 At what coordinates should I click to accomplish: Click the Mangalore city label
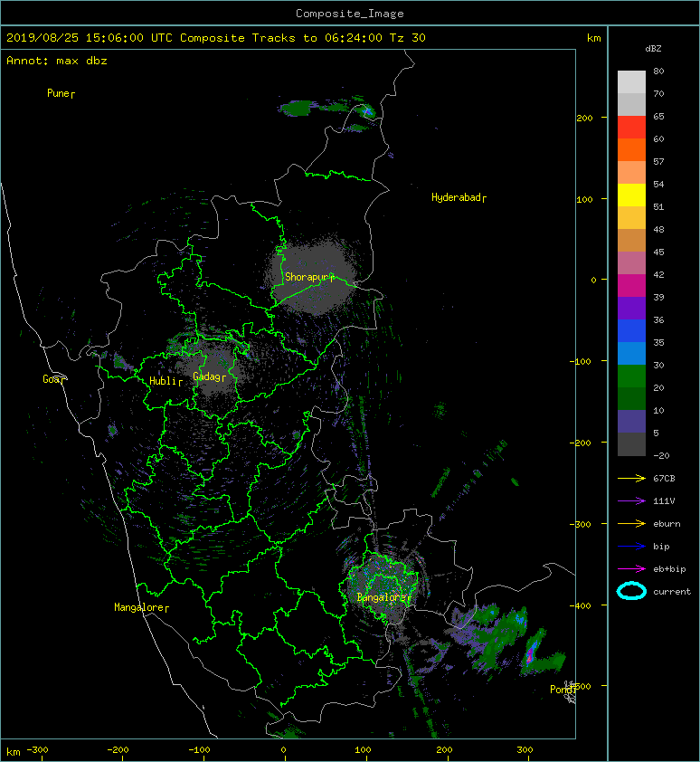[141, 607]
